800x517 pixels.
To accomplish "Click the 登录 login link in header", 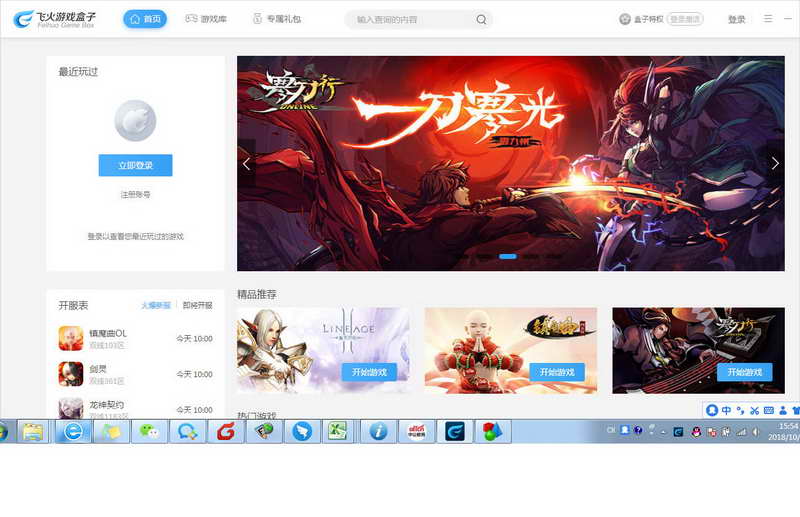I will click(x=737, y=19).
